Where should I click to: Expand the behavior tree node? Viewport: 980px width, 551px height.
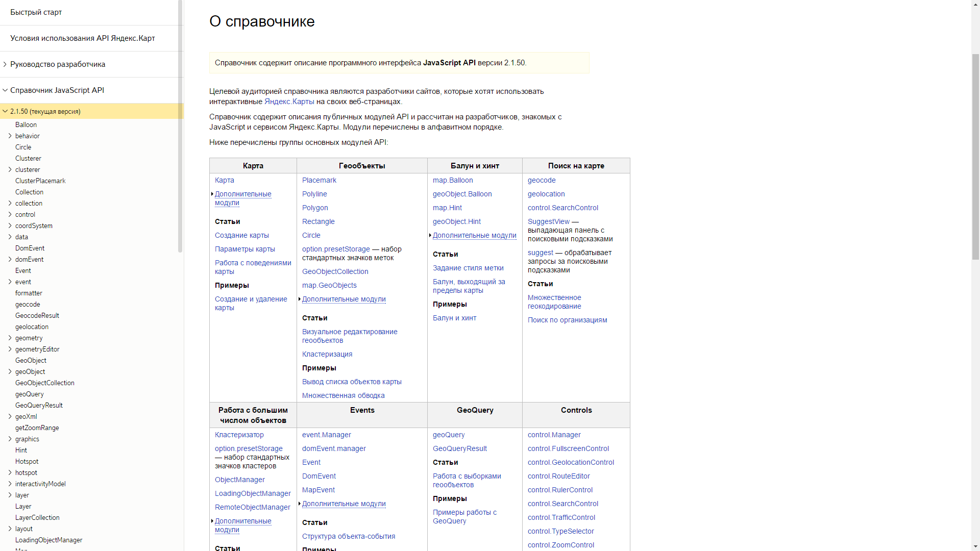[10, 136]
